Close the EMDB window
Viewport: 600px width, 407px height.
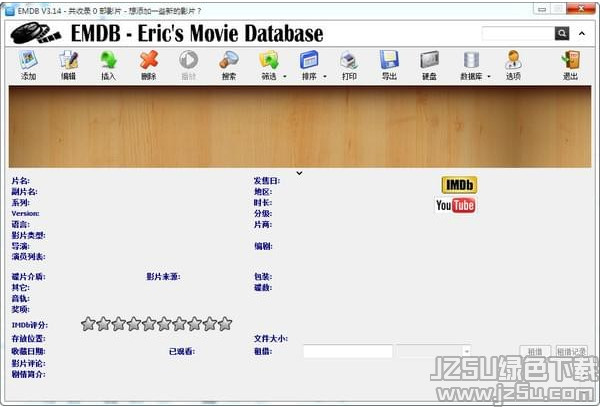pyautogui.click(x=580, y=9)
